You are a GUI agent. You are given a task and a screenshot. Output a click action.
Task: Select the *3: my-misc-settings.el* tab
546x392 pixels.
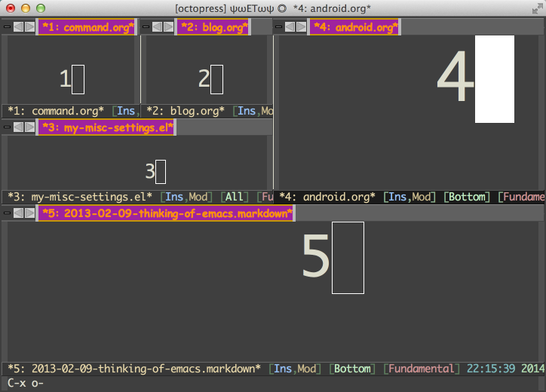pyautogui.click(x=106, y=127)
